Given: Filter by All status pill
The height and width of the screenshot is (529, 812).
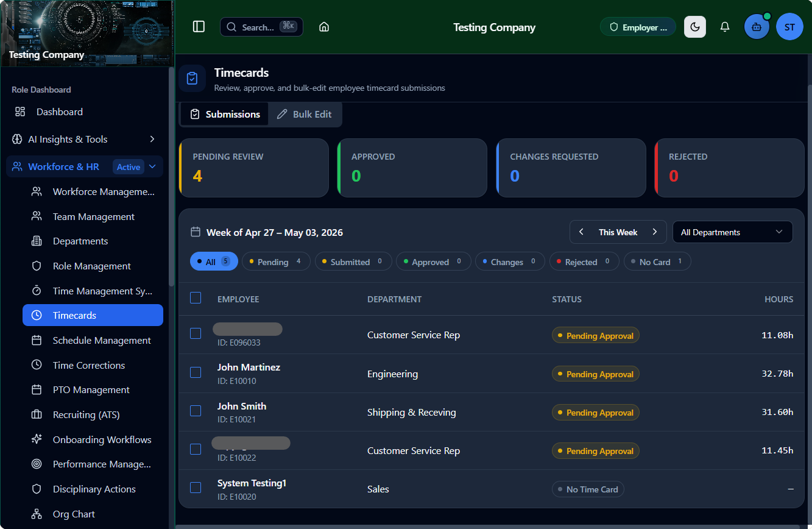Looking at the screenshot, I should (214, 261).
